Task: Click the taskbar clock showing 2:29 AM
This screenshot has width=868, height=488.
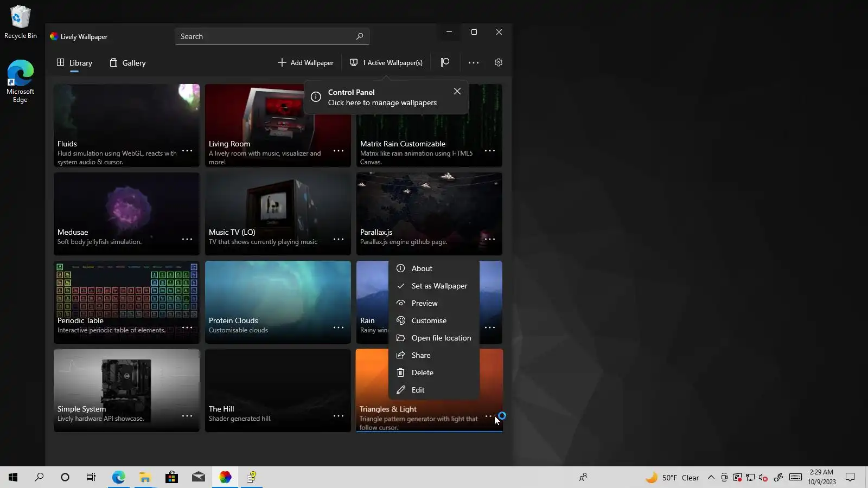Action: pyautogui.click(x=822, y=477)
